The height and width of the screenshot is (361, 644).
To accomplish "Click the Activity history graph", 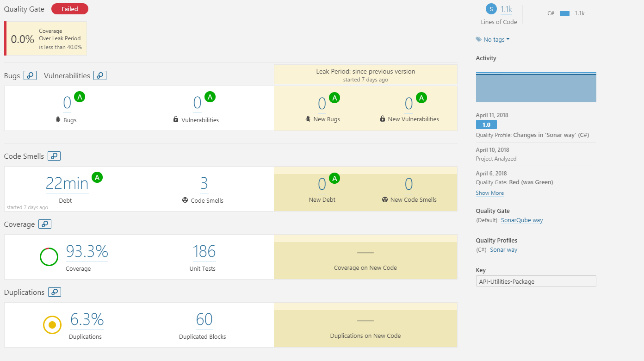I will pos(536,87).
